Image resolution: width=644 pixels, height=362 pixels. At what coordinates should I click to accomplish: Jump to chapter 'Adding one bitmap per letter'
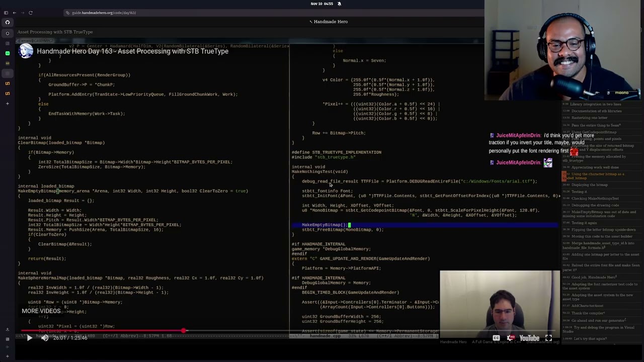[601, 256]
